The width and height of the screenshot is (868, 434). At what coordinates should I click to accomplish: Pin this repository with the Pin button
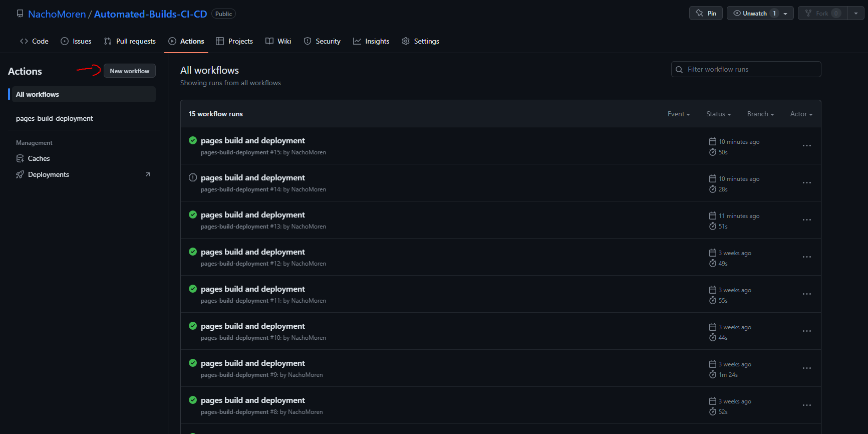[x=706, y=13]
